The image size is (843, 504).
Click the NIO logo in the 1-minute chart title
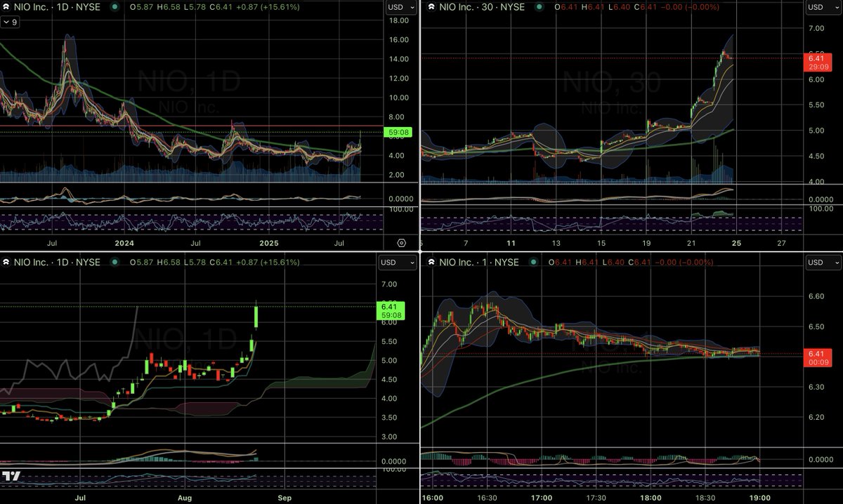430,262
